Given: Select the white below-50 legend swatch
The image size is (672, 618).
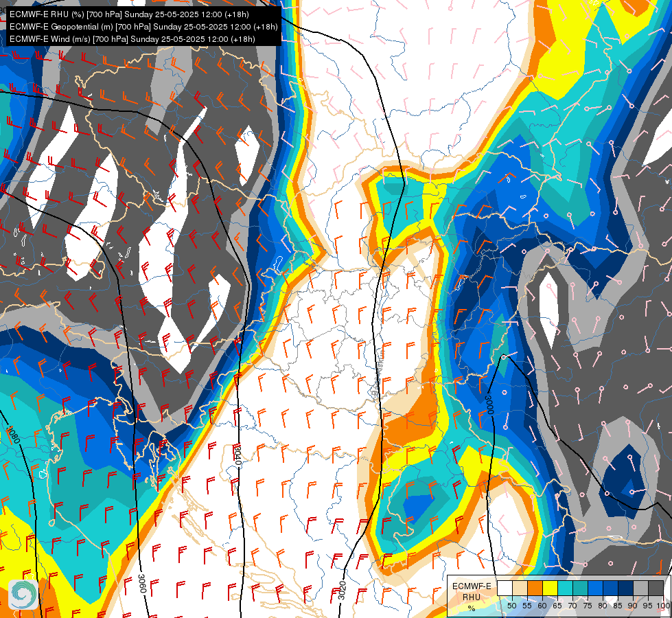Looking at the screenshot, I should point(505,588).
